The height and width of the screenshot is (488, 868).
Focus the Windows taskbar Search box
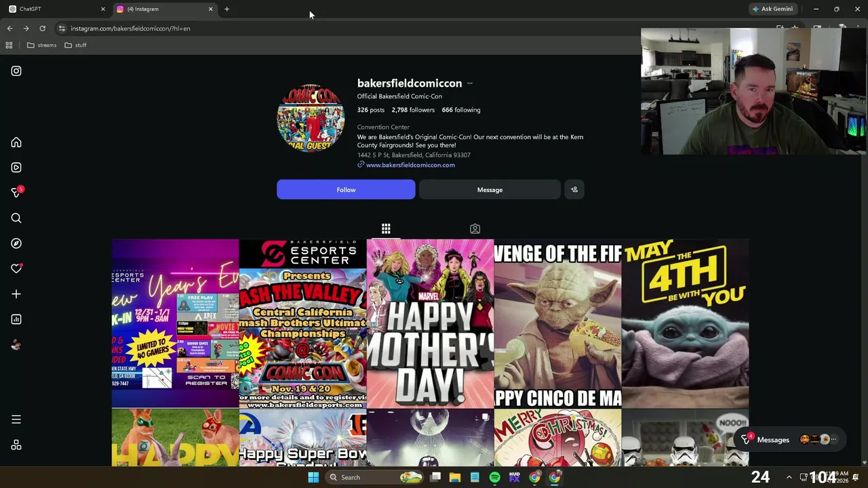pyautogui.click(x=373, y=477)
